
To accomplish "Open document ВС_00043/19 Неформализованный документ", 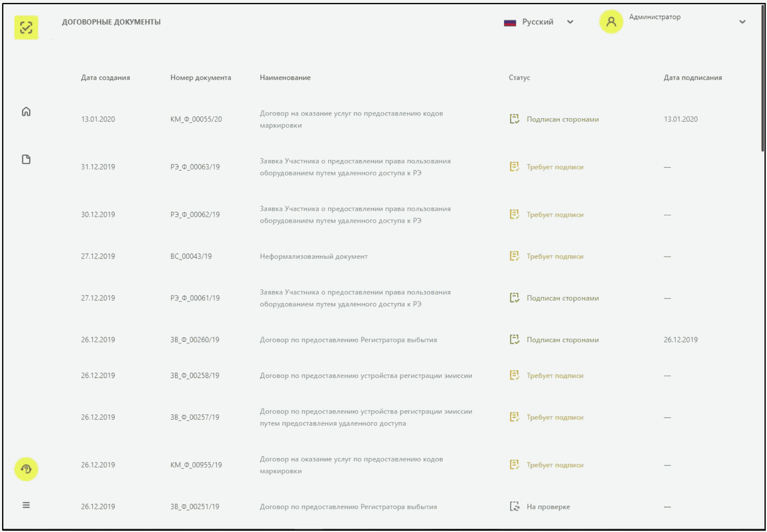I will (313, 256).
